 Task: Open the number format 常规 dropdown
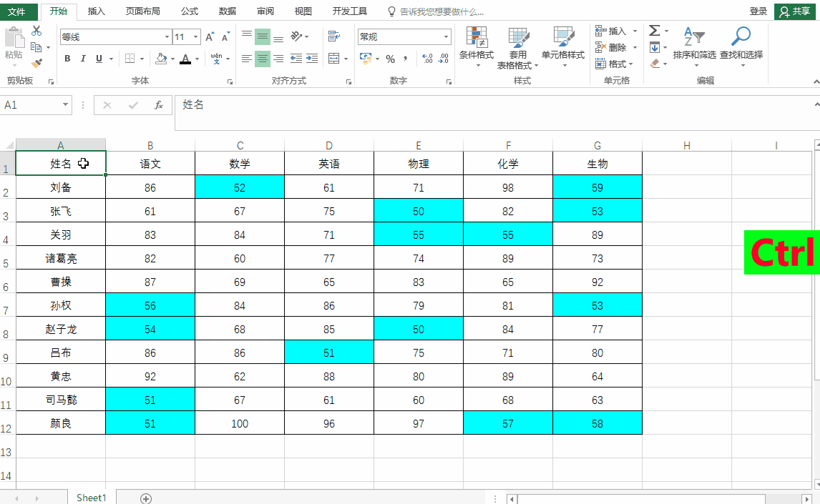(446, 36)
